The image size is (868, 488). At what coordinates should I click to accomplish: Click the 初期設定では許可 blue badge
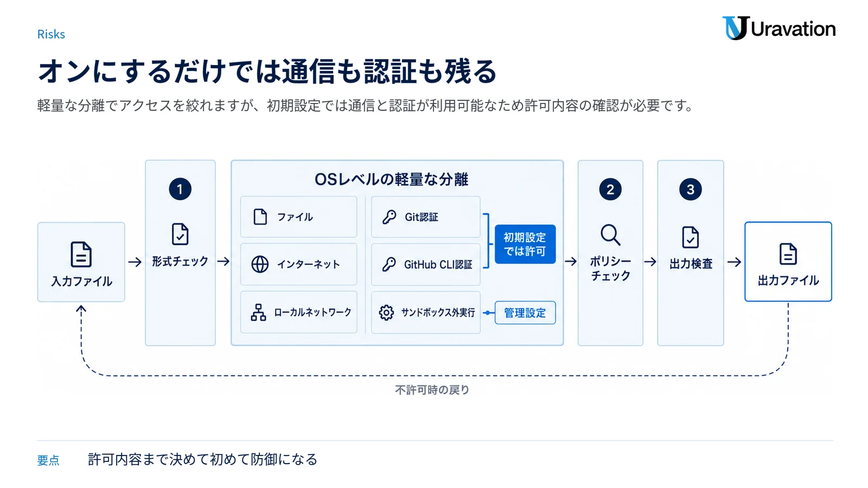coord(525,244)
